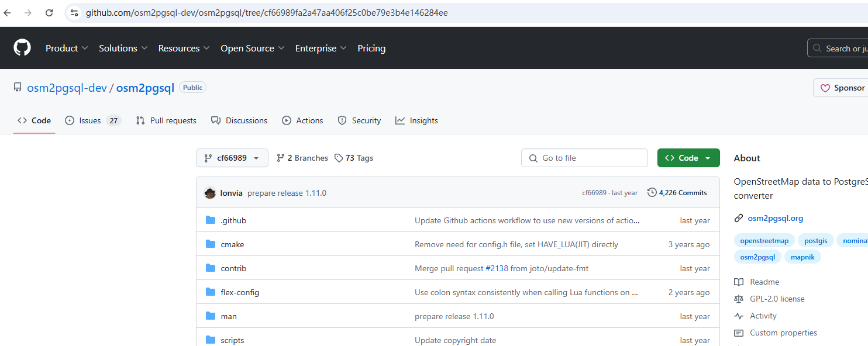Open the Product dropdown menu
This screenshot has width=868, height=346.
click(x=67, y=49)
